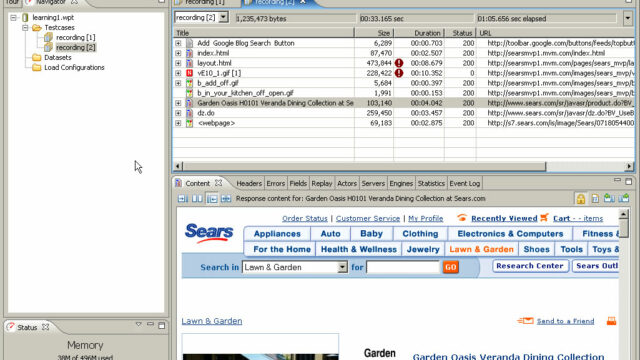Switch to the Statistics tab
Screen dimensions: 640x360
[x=431, y=184]
